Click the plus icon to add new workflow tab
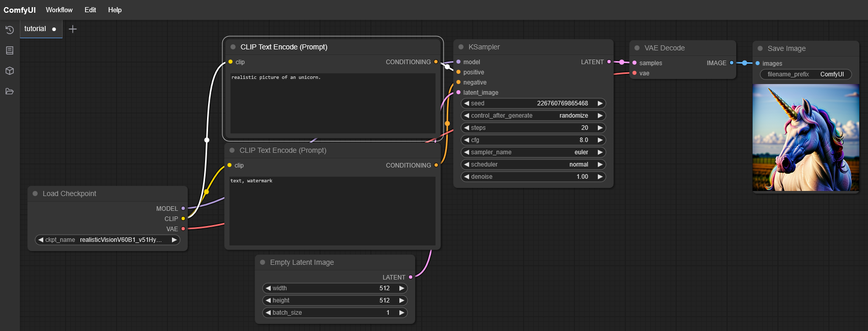This screenshot has width=868, height=331. tap(73, 29)
